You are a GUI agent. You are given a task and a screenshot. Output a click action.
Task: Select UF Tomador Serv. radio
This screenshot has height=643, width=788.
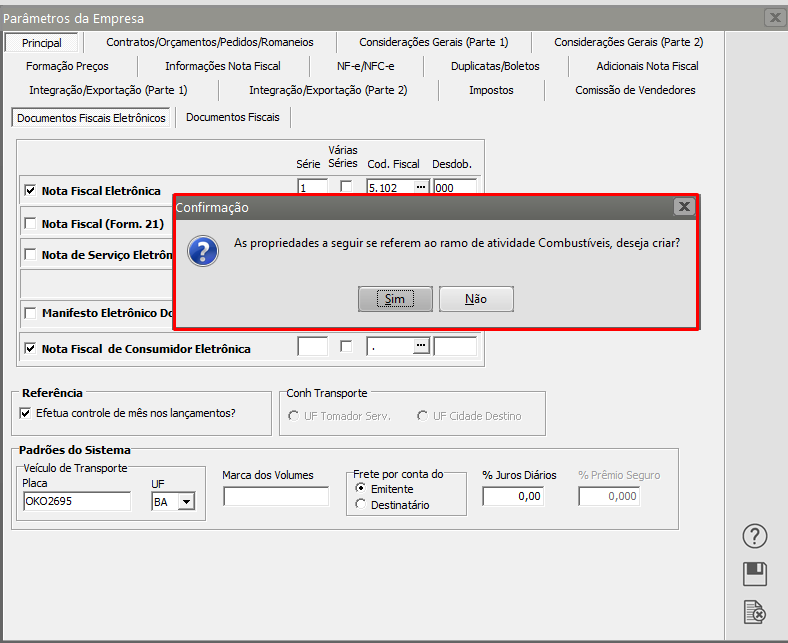(x=293, y=416)
